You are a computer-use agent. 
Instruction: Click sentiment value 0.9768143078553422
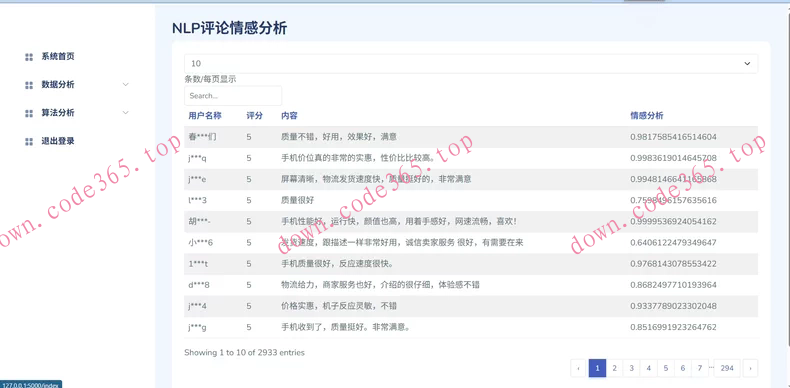tap(673, 264)
